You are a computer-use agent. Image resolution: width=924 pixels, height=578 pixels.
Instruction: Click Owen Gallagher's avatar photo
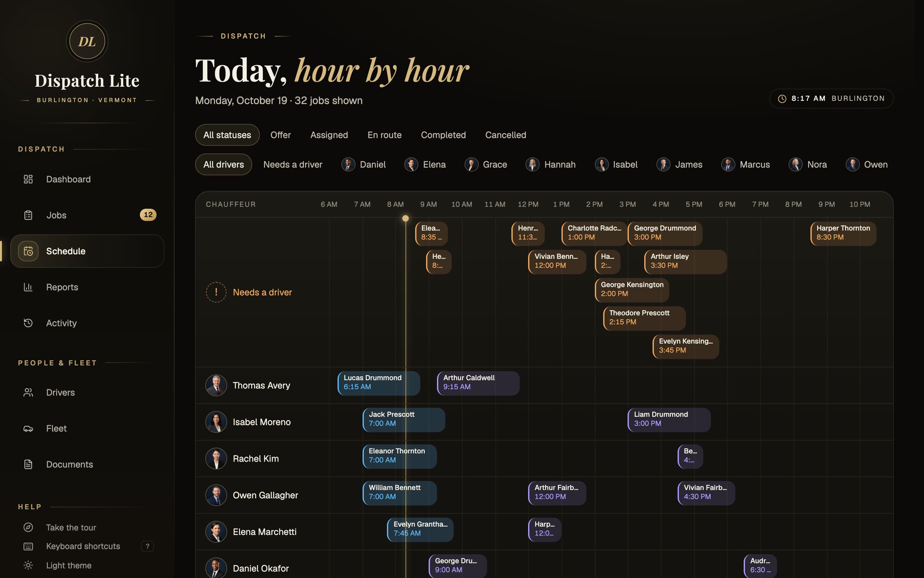(216, 495)
